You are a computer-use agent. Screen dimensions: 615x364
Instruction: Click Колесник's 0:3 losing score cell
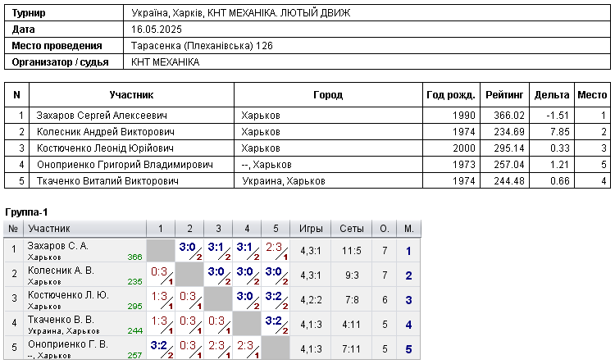(x=161, y=275)
